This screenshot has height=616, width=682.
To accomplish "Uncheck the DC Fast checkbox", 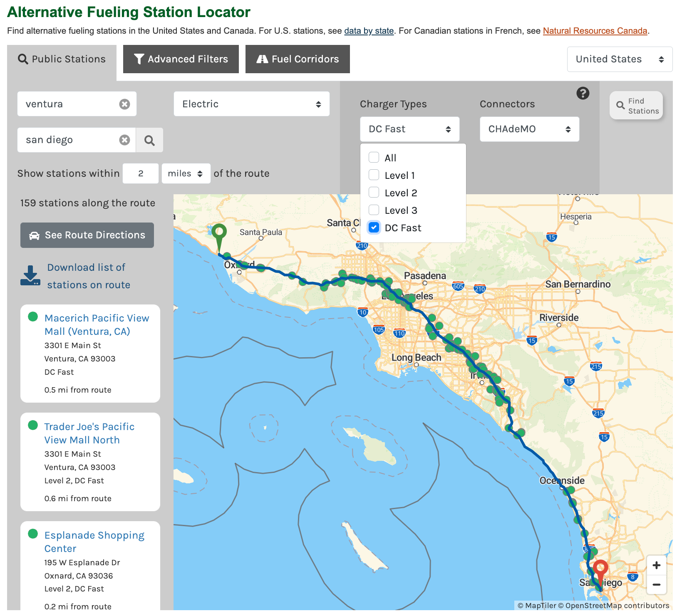I will click(374, 227).
